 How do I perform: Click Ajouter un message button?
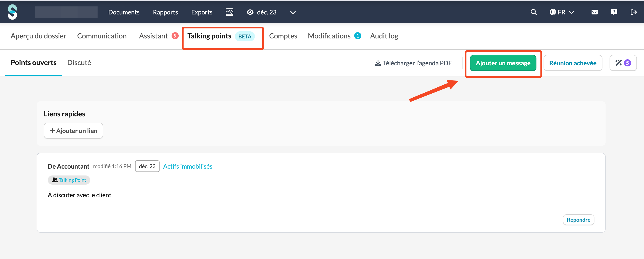[x=503, y=63]
